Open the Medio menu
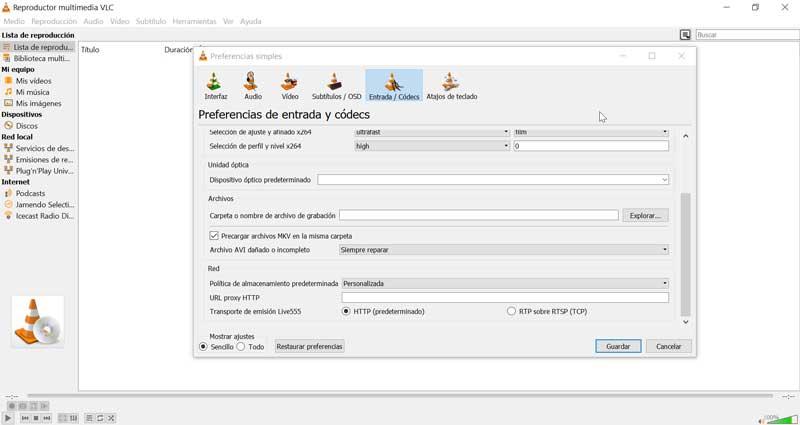Image resolution: width=800 pixels, height=425 pixels. pos(14,21)
